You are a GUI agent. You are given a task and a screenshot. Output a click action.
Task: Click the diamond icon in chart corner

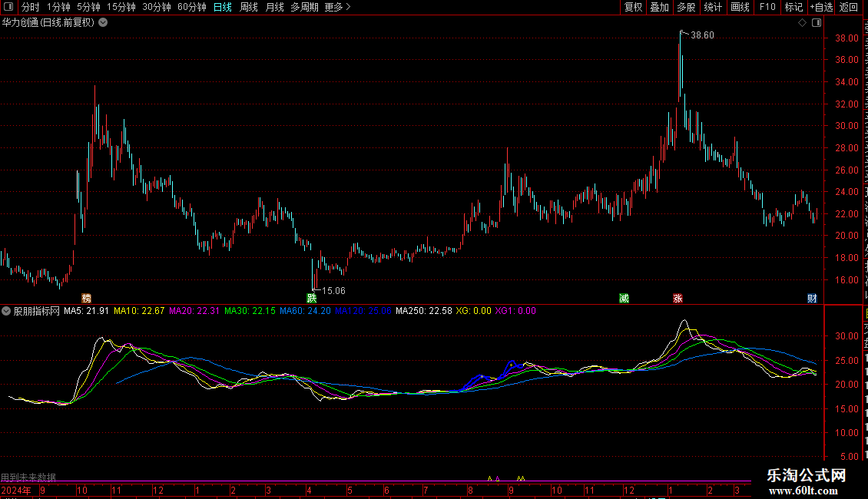[x=802, y=23]
